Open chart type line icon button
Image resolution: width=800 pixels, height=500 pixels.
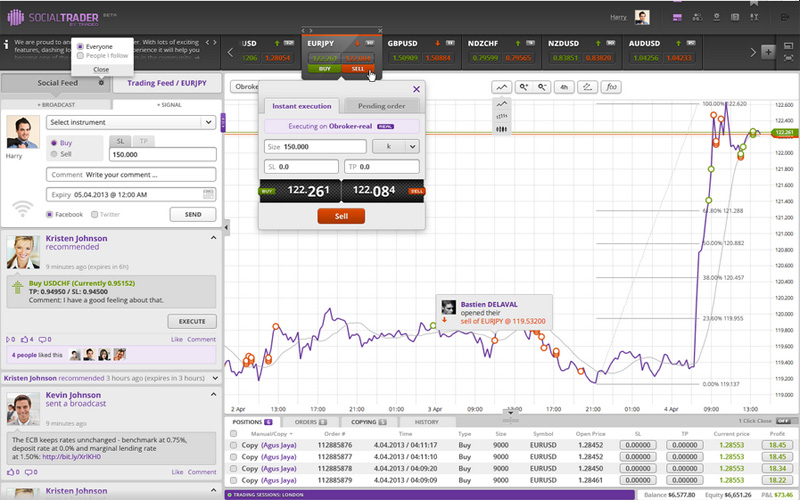pos(502,87)
